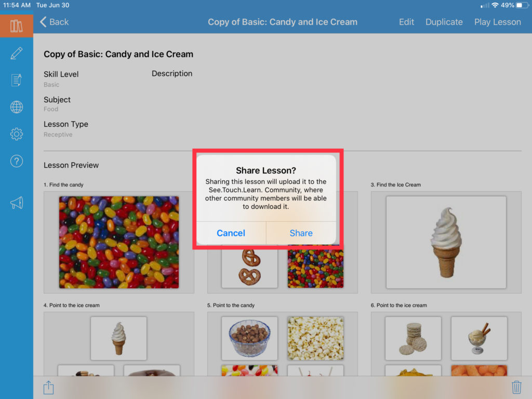The height and width of the screenshot is (399, 532).
Task: Select the rice cakes image in card 6
Action: (x=413, y=338)
